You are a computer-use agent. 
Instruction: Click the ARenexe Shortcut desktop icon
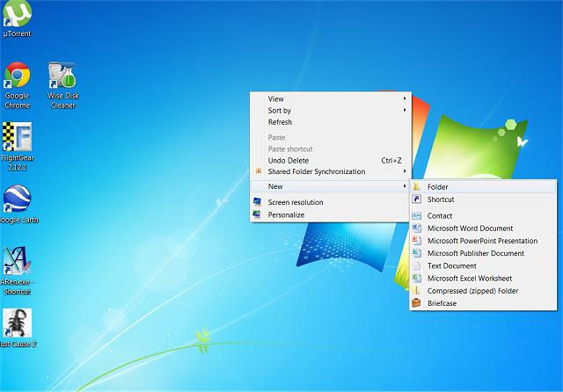click(x=17, y=264)
